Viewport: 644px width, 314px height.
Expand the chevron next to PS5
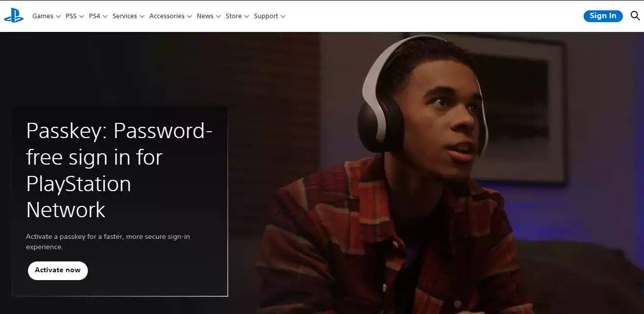81,17
